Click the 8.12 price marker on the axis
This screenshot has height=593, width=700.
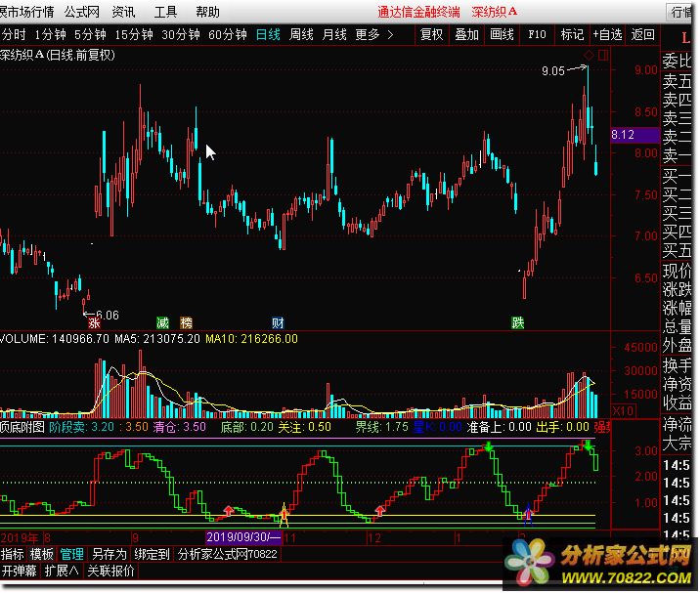[623, 135]
